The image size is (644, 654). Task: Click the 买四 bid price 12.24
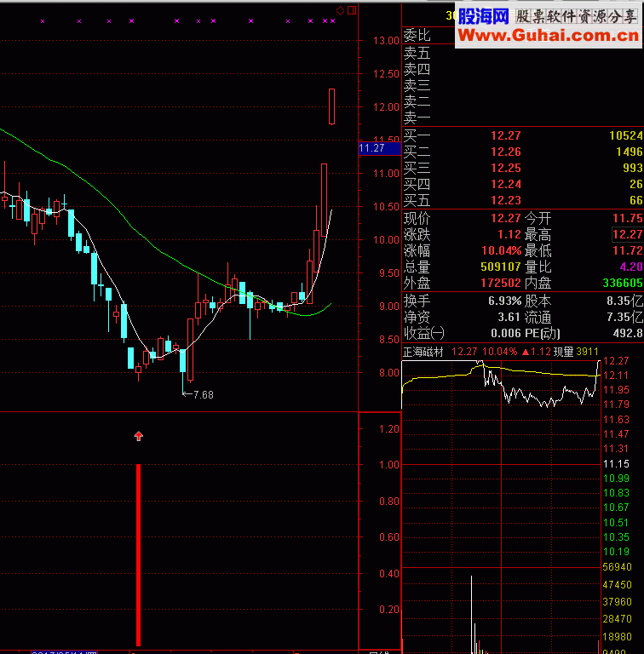pos(505,184)
